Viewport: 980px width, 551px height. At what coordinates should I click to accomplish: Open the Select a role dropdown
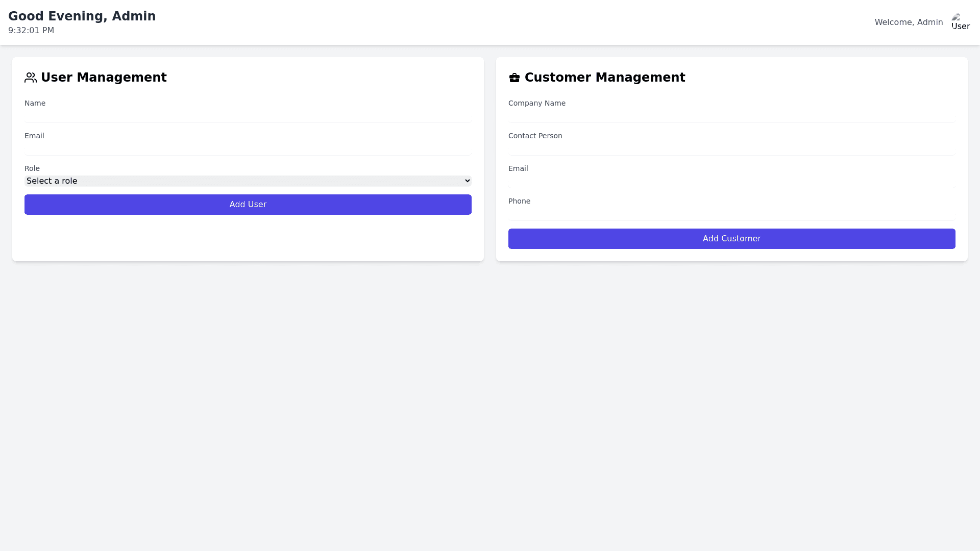point(248,181)
